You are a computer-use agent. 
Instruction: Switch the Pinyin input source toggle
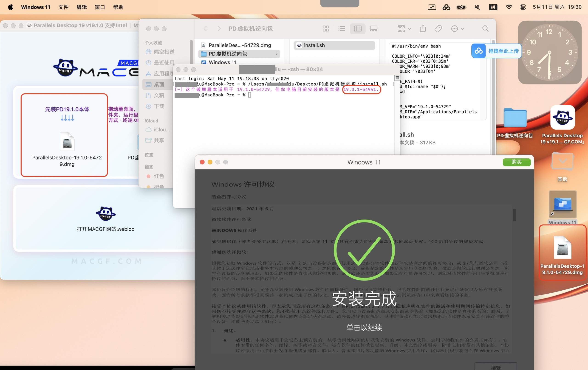[493, 7]
